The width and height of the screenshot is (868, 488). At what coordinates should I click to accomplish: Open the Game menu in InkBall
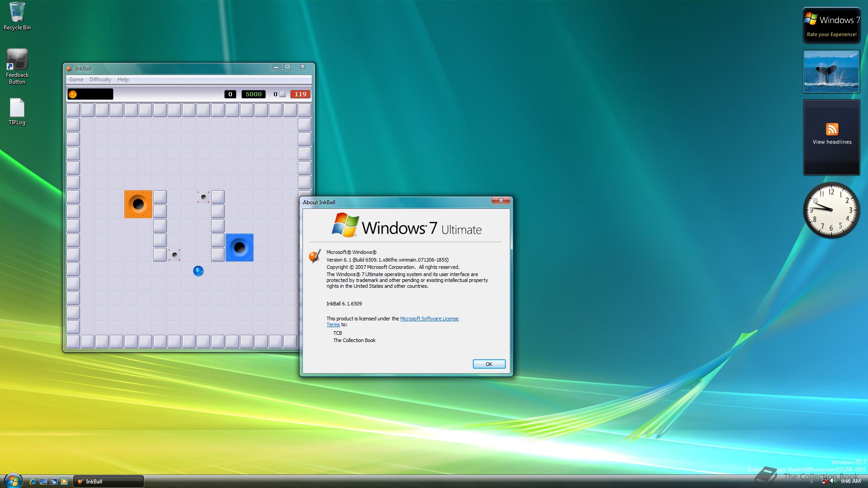click(76, 80)
